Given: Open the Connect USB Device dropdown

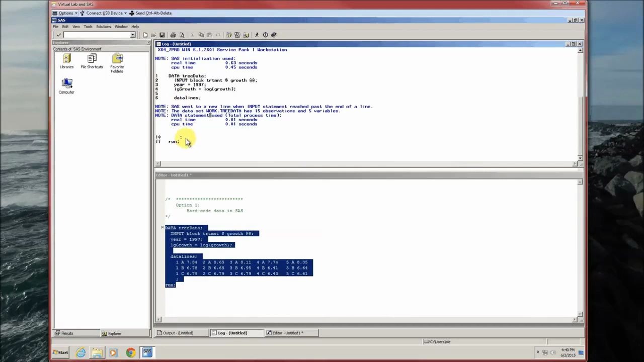Looking at the screenshot, I should tap(104, 13).
